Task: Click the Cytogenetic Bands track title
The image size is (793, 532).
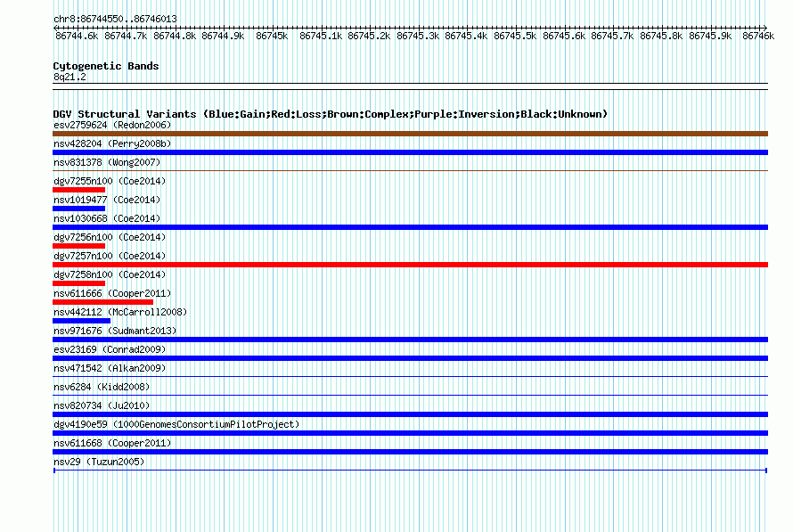Action: tap(106, 66)
